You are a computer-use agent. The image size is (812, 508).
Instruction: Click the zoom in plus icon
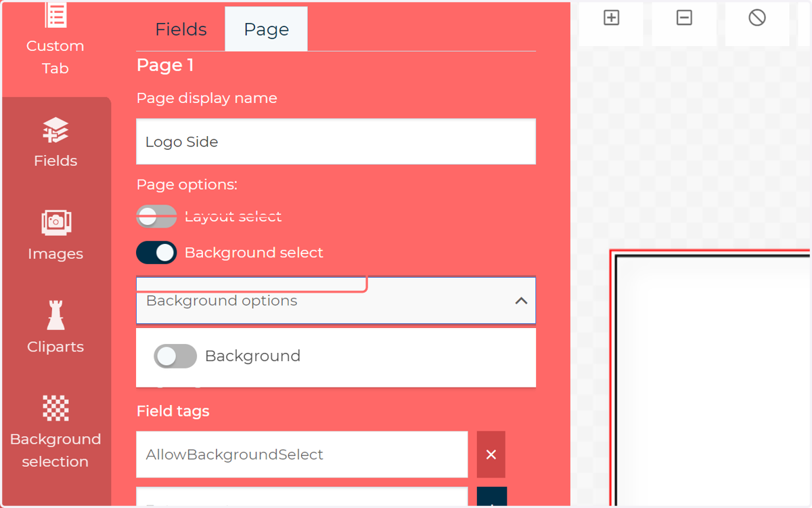(x=611, y=18)
